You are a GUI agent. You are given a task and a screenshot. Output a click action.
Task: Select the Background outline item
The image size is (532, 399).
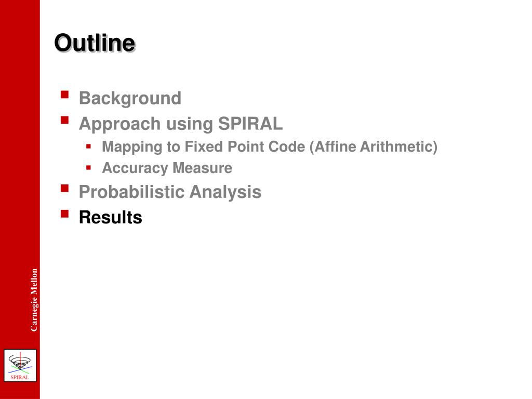point(130,98)
